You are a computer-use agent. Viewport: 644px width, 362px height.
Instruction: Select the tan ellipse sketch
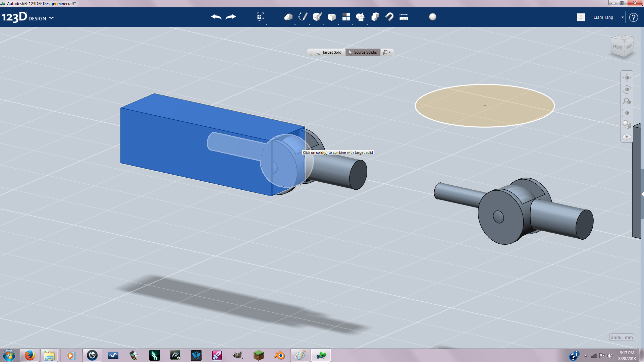pos(485,106)
